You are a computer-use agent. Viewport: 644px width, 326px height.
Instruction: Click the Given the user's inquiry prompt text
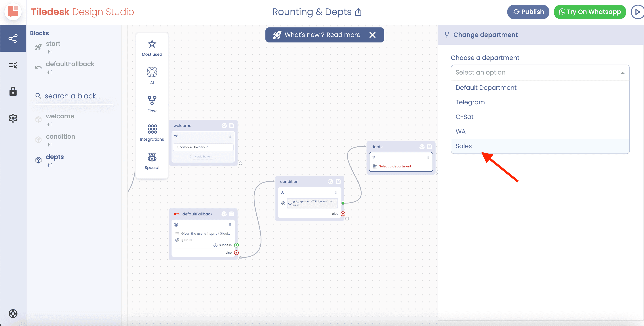click(205, 233)
